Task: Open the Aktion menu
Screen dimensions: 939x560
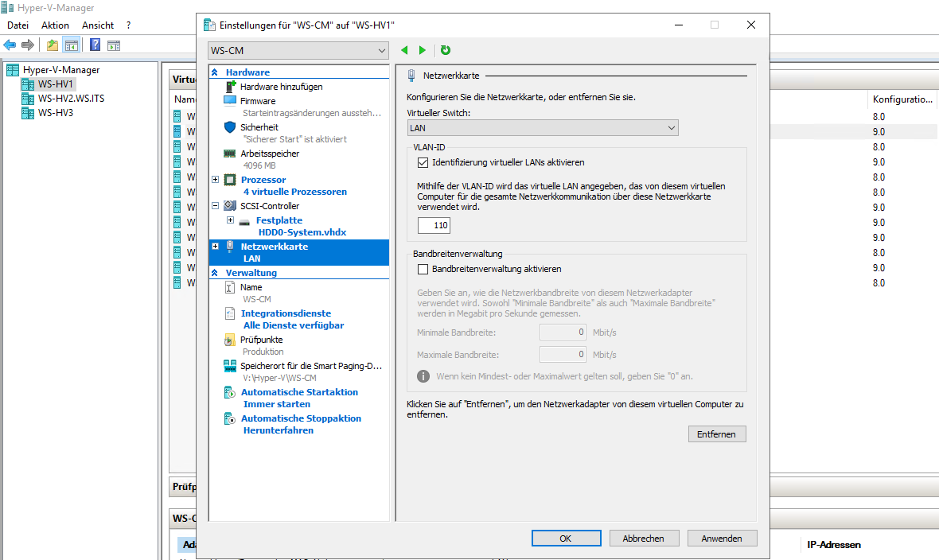Action: 55,25
